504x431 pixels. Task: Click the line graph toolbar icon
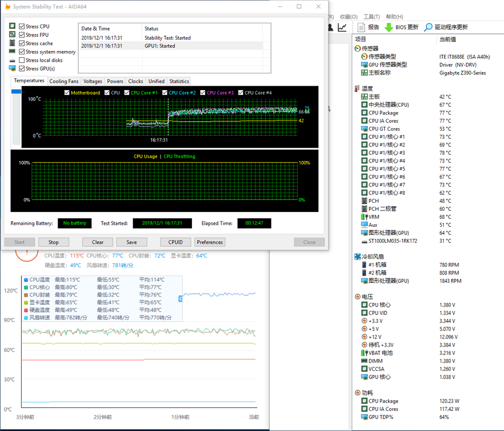(342, 27)
